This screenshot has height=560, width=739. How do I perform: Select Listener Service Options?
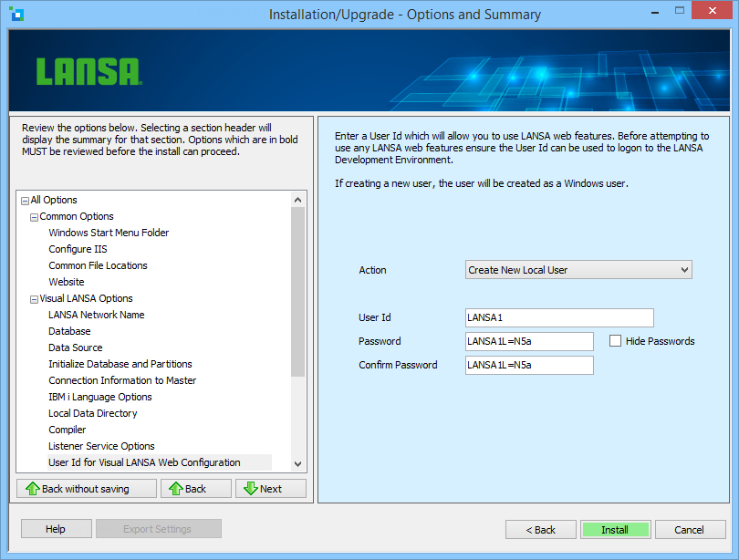[x=101, y=446]
